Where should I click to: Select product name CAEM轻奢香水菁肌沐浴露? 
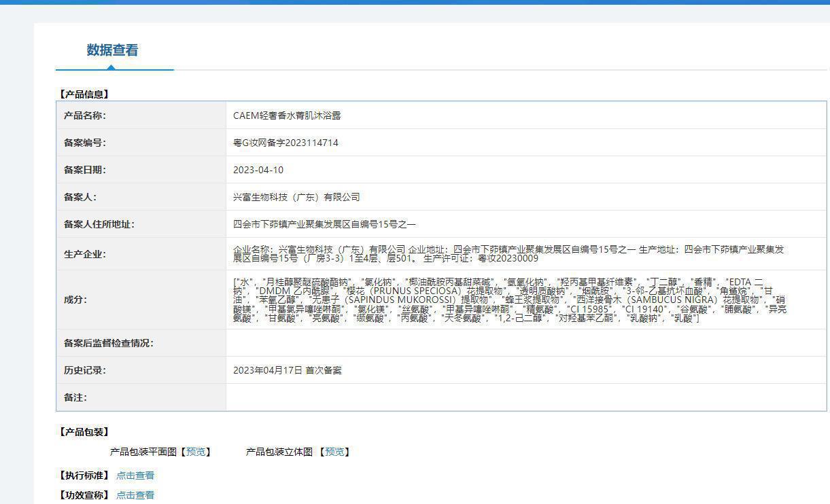coord(287,115)
